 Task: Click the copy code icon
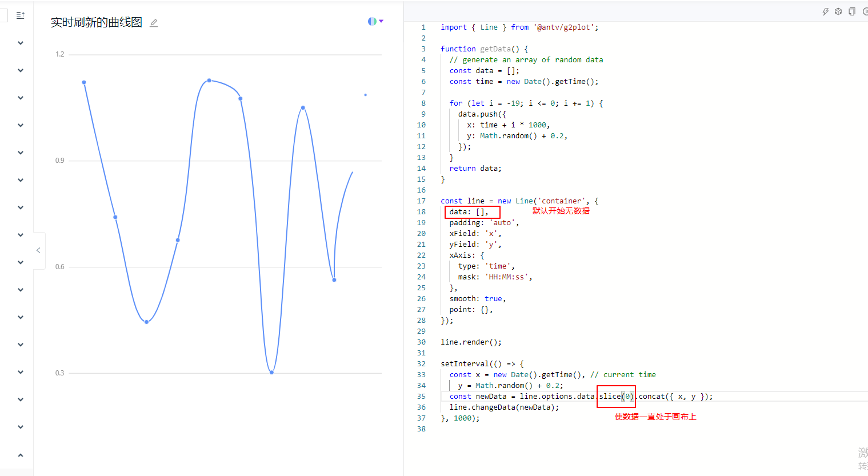tap(851, 11)
